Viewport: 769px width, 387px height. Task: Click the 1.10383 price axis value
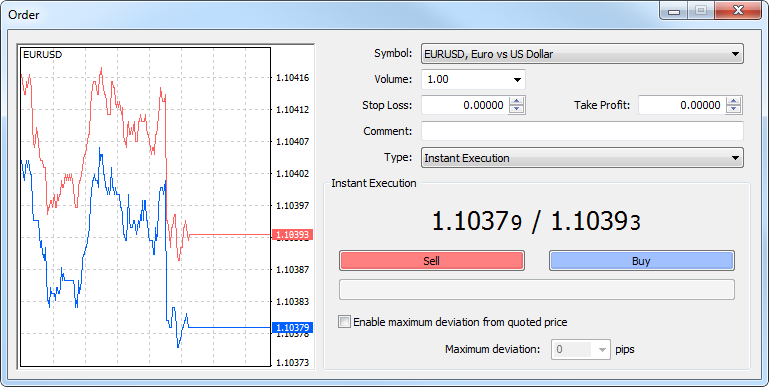tap(292, 302)
